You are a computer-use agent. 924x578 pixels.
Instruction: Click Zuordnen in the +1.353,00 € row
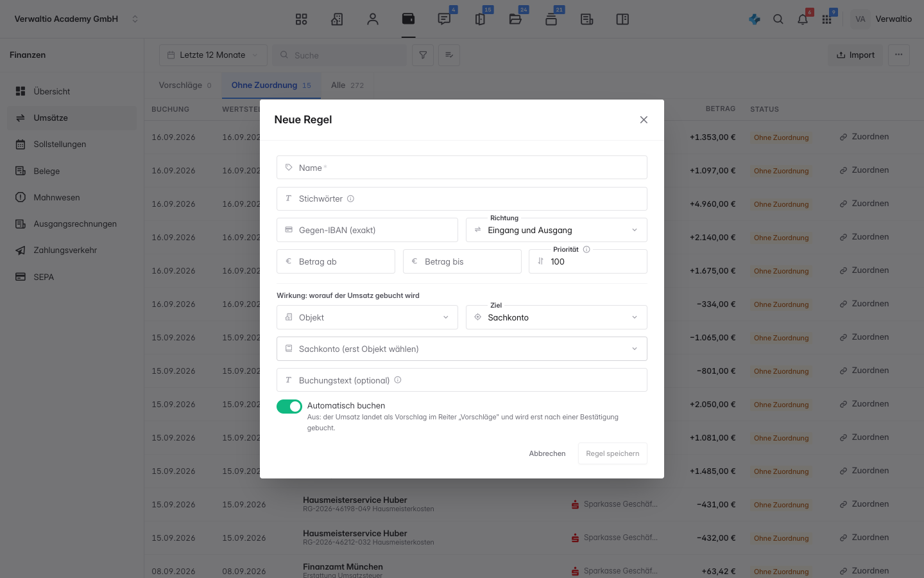coord(864,137)
